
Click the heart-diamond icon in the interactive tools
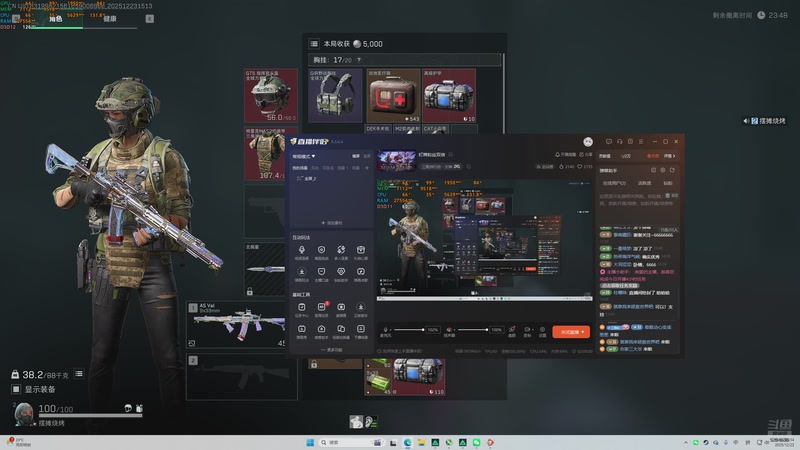click(x=341, y=271)
